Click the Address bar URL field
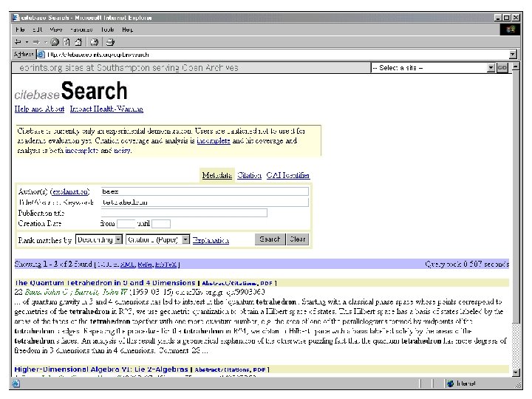 273,54
